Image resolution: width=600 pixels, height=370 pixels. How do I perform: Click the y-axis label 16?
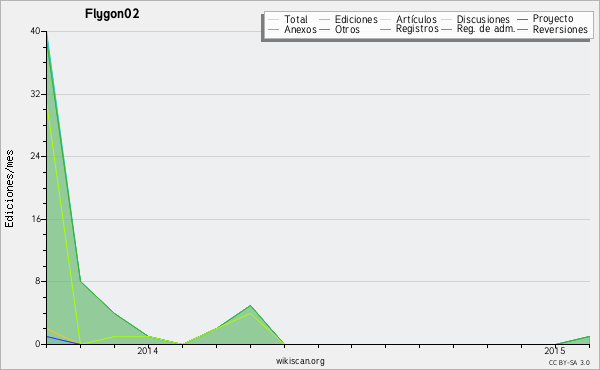(36, 219)
